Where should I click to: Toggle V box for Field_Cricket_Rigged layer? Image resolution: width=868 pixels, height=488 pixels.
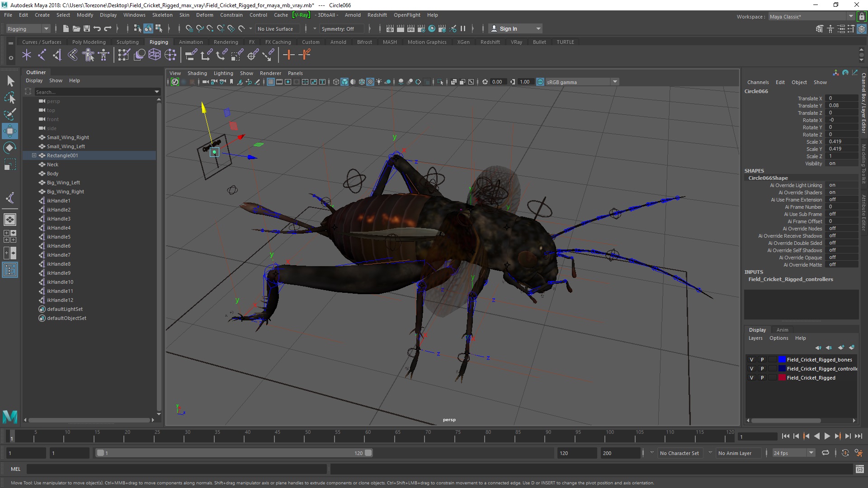[x=751, y=378]
